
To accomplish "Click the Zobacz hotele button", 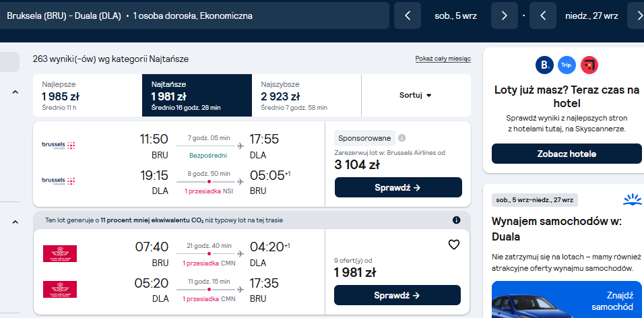I will (x=567, y=154).
